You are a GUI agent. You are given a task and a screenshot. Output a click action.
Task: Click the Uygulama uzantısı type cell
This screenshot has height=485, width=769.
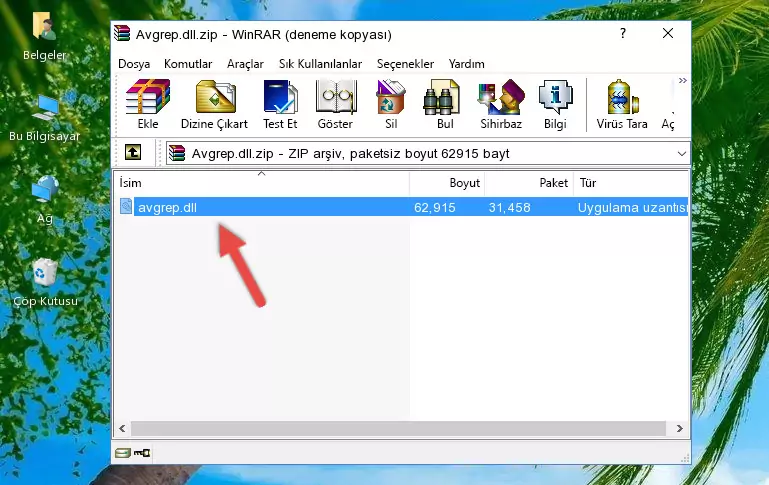click(x=632, y=208)
